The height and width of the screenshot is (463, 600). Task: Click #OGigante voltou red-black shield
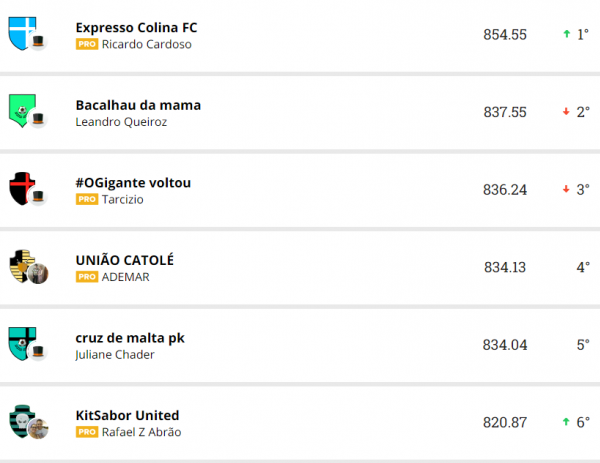click(21, 187)
